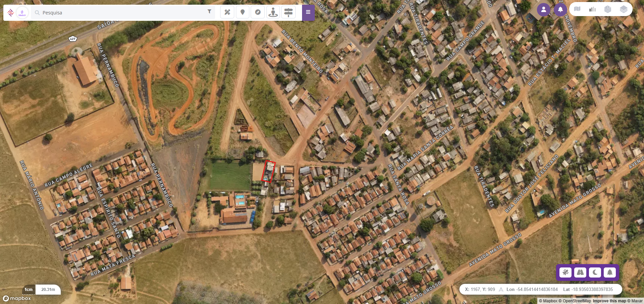Open the folded map icon panel
Screen dimensions: 644x304
point(577,9)
